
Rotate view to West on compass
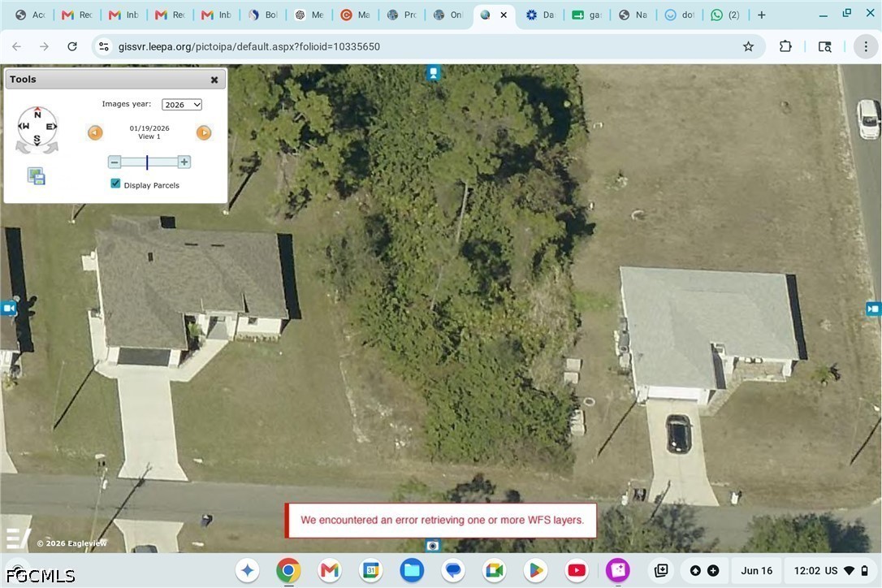(24, 127)
